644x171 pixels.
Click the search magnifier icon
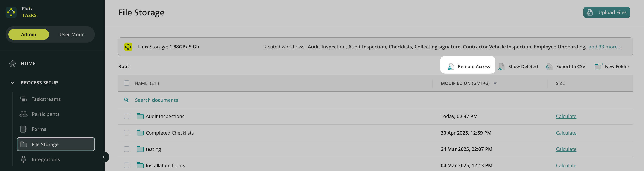[x=126, y=100]
